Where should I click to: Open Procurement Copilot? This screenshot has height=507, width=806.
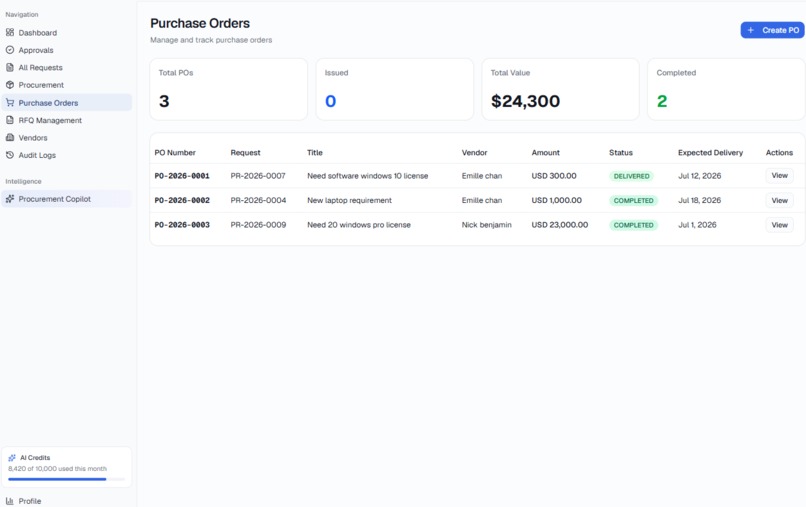click(66, 198)
